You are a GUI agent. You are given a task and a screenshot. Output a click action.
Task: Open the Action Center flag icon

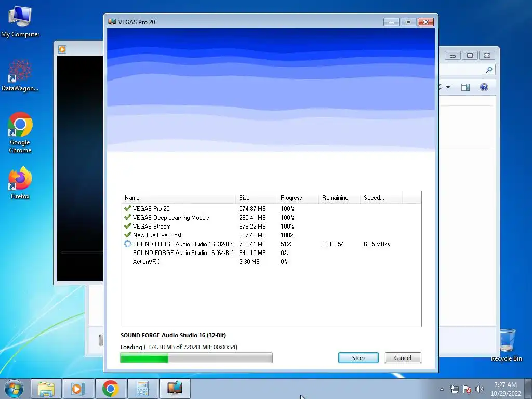[x=467, y=389]
